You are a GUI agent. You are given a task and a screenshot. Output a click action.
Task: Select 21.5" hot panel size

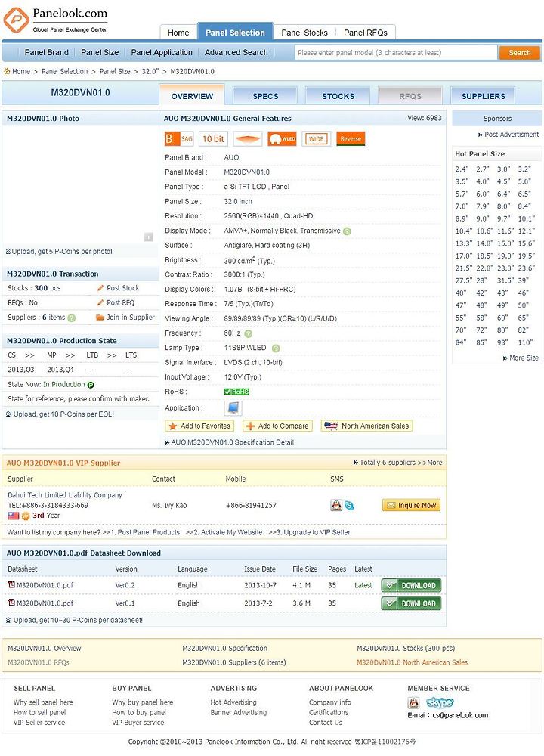point(463,268)
